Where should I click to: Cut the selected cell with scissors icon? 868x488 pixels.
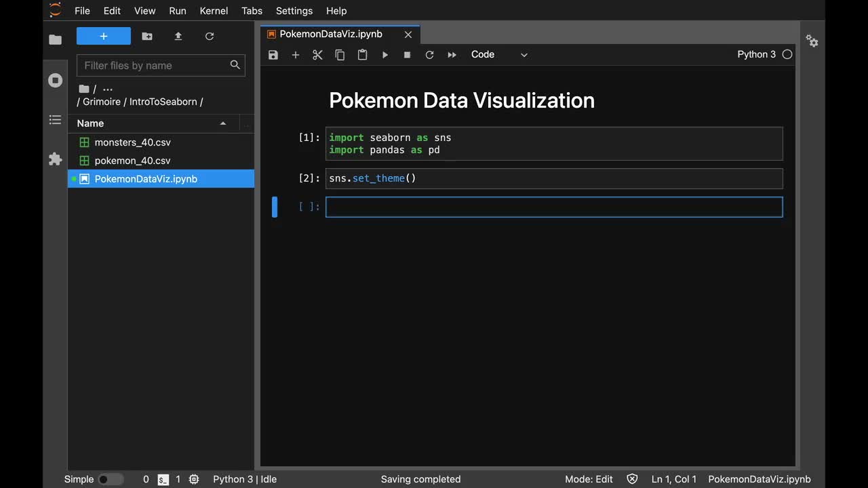tap(317, 55)
